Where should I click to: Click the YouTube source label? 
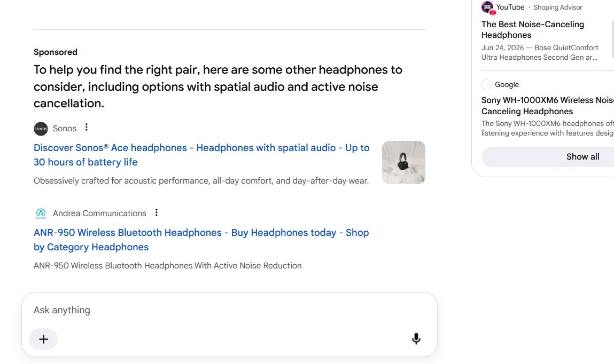click(510, 7)
